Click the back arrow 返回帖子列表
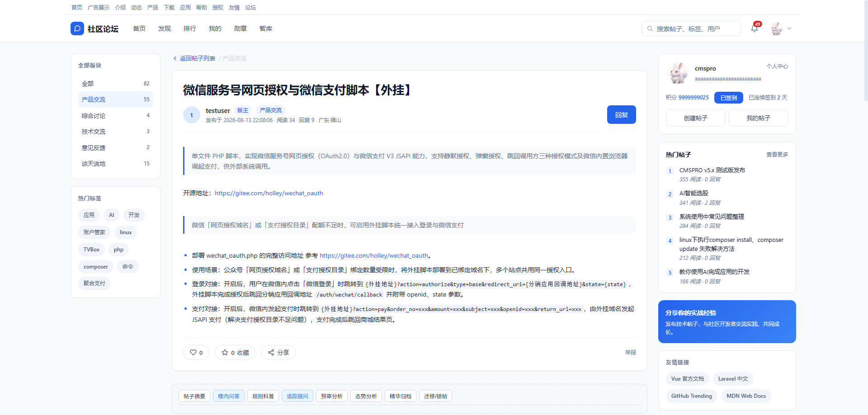The image size is (868, 415). pyautogui.click(x=194, y=58)
